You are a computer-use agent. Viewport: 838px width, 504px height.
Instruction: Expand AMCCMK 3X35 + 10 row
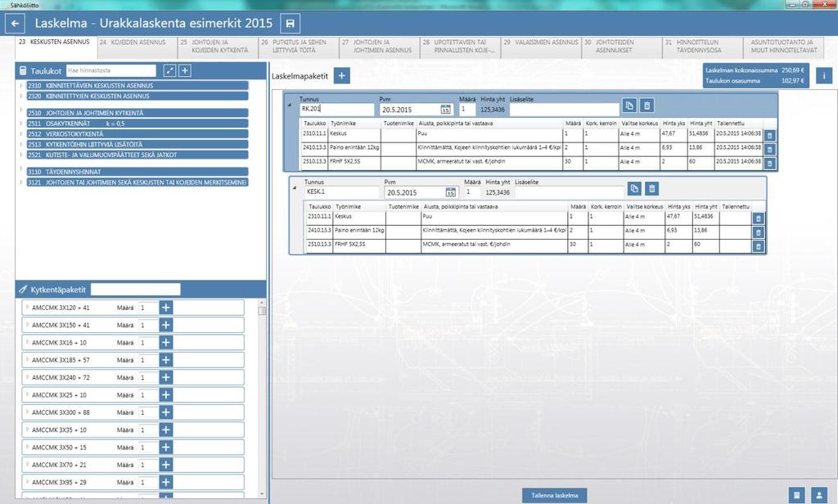27,430
